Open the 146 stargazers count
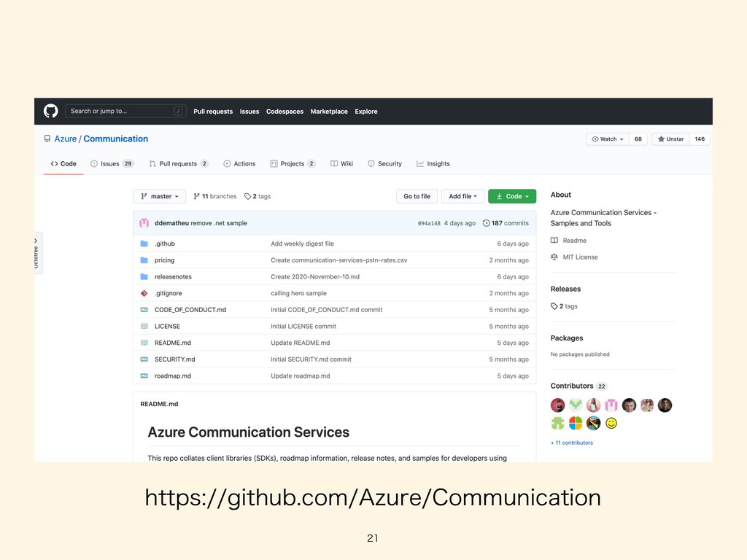The height and width of the screenshot is (560, 747). click(x=700, y=139)
